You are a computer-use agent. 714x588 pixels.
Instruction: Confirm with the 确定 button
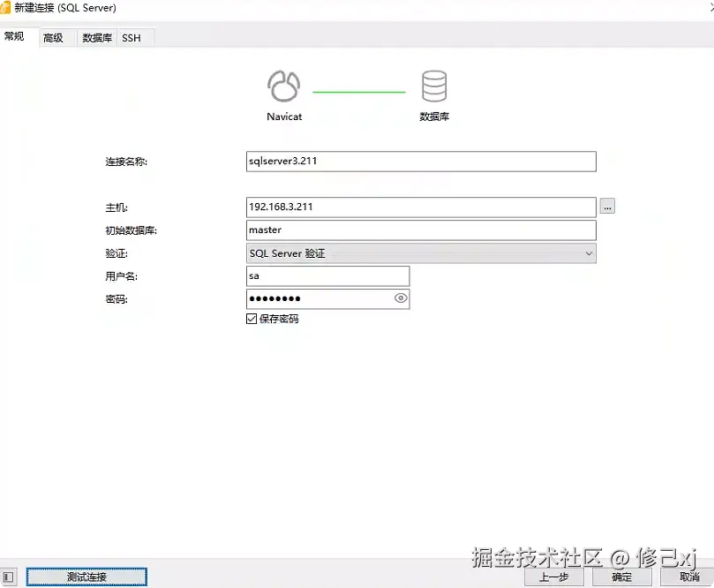click(x=621, y=577)
